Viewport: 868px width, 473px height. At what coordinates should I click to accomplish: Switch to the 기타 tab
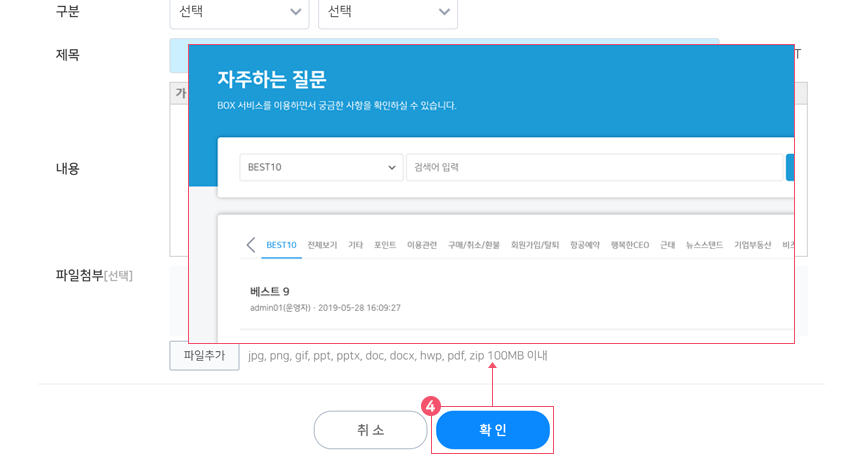[355, 245]
